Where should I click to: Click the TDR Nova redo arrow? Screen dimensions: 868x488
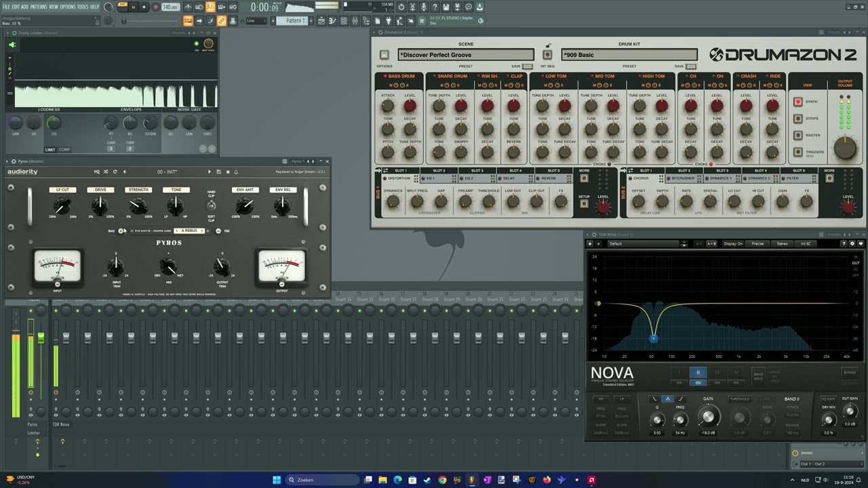pos(598,243)
